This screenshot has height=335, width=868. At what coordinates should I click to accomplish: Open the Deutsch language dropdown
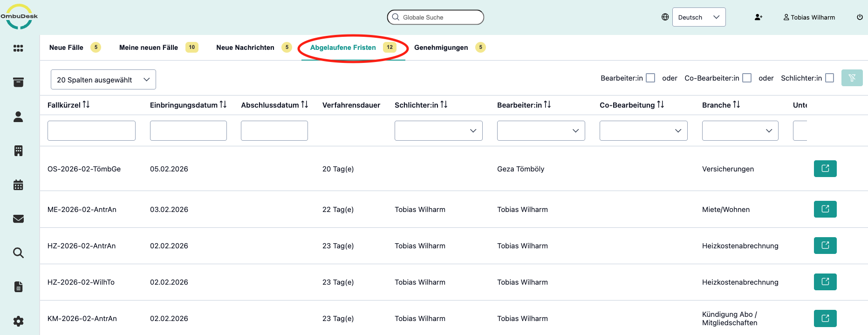[x=698, y=17]
